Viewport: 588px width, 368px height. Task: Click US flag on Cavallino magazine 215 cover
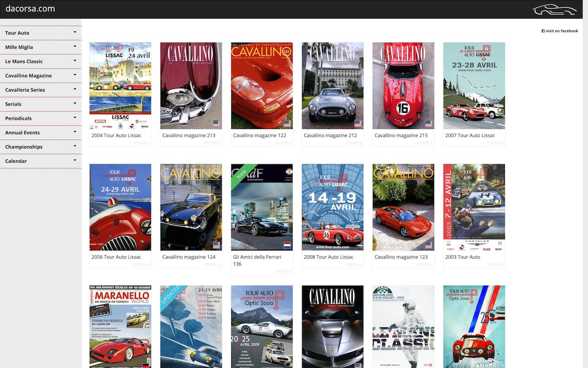428,124
